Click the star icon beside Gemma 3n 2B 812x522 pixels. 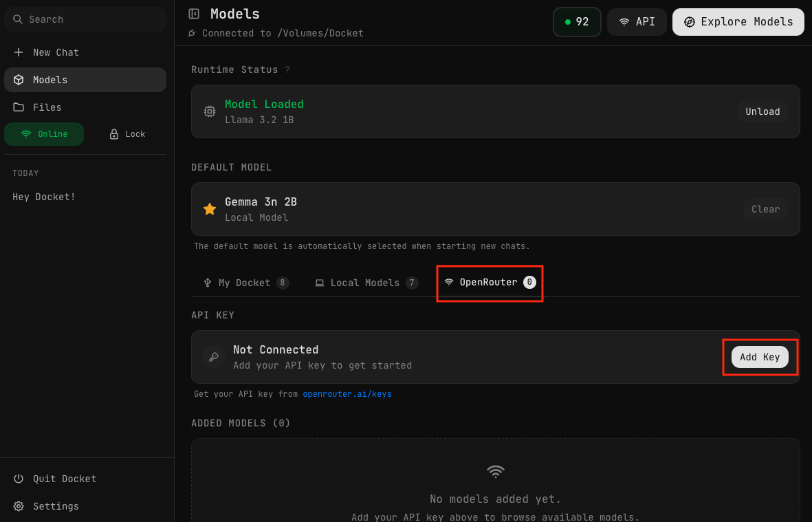click(210, 209)
